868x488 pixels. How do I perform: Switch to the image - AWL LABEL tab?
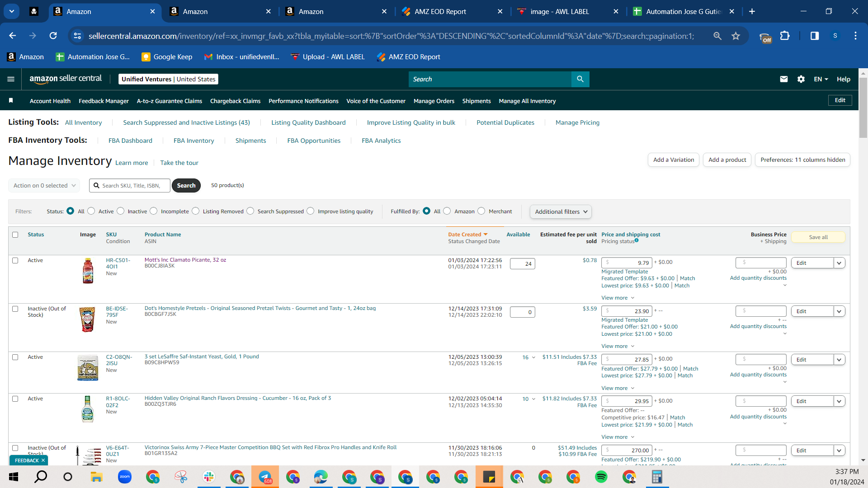pyautogui.click(x=568, y=11)
